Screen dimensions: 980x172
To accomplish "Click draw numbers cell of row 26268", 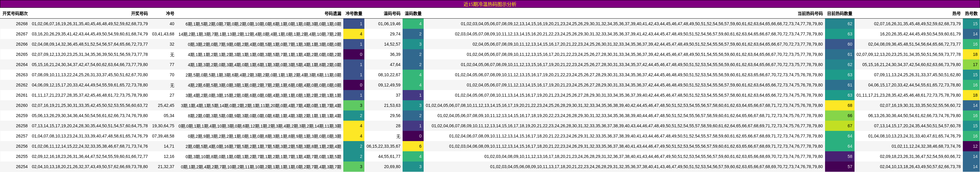I will pos(90,23).
